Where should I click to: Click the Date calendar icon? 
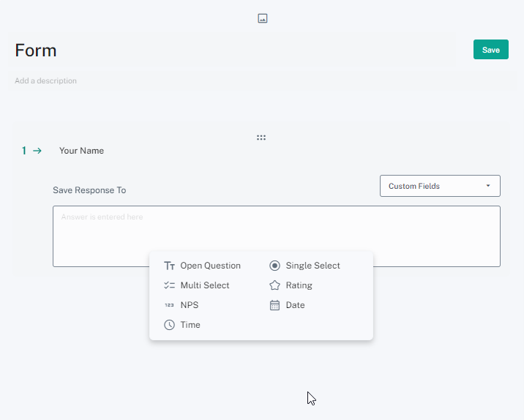tap(274, 305)
